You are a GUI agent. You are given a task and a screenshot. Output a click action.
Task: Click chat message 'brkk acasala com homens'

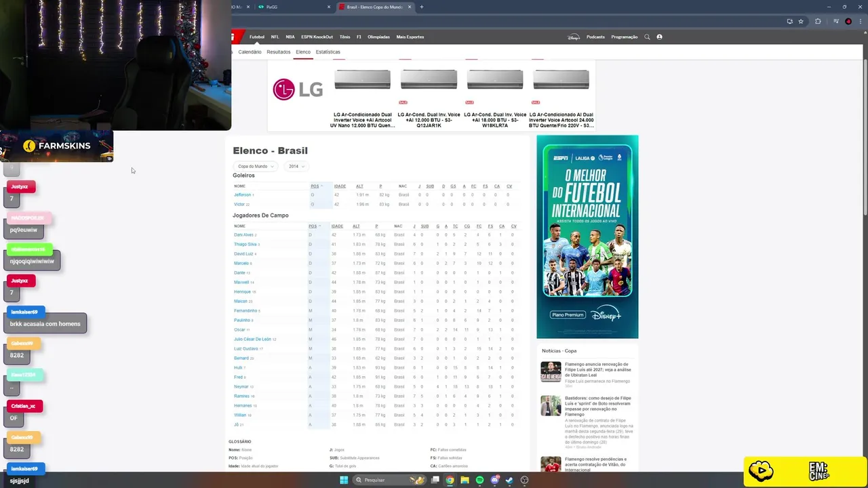click(x=45, y=324)
